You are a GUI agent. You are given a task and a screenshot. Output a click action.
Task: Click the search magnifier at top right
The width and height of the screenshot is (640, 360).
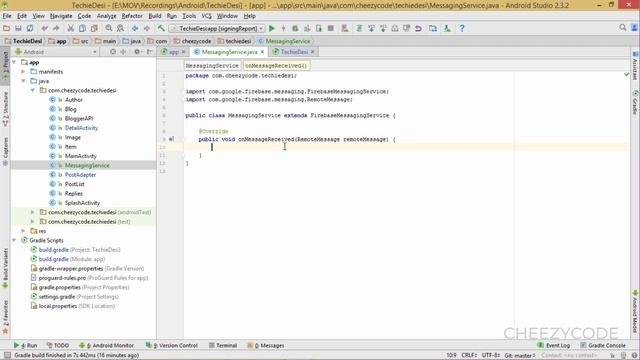[622, 27]
